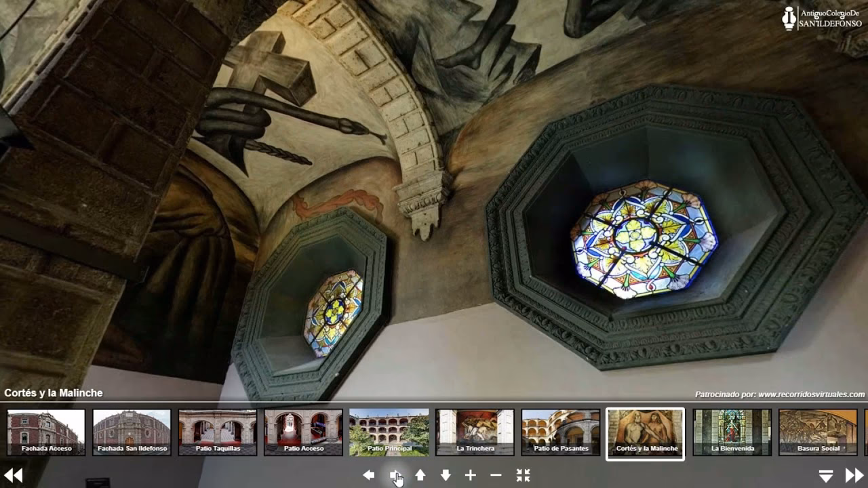The image size is (868, 488).
Task: Jump to the Patio Principal scene
Action: click(x=389, y=432)
